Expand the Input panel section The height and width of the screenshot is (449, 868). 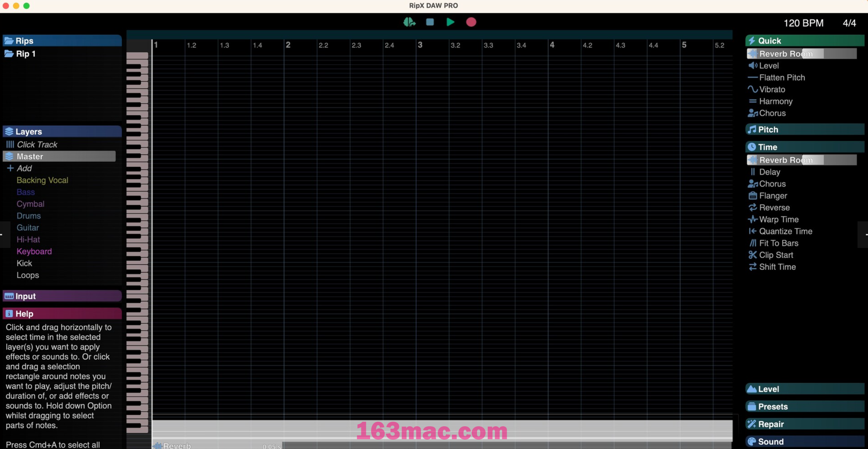coord(62,297)
